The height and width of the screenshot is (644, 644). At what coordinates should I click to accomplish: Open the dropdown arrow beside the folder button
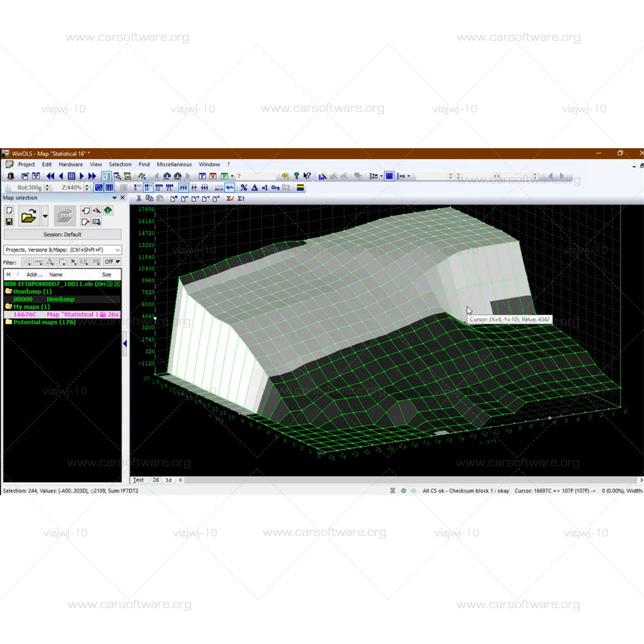[45, 216]
